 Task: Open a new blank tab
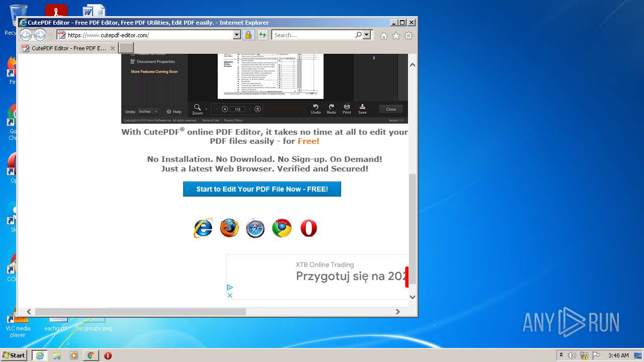(126, 48)
